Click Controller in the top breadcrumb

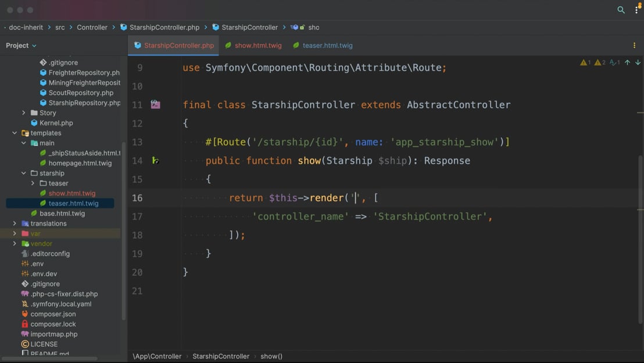click(92, 27)
